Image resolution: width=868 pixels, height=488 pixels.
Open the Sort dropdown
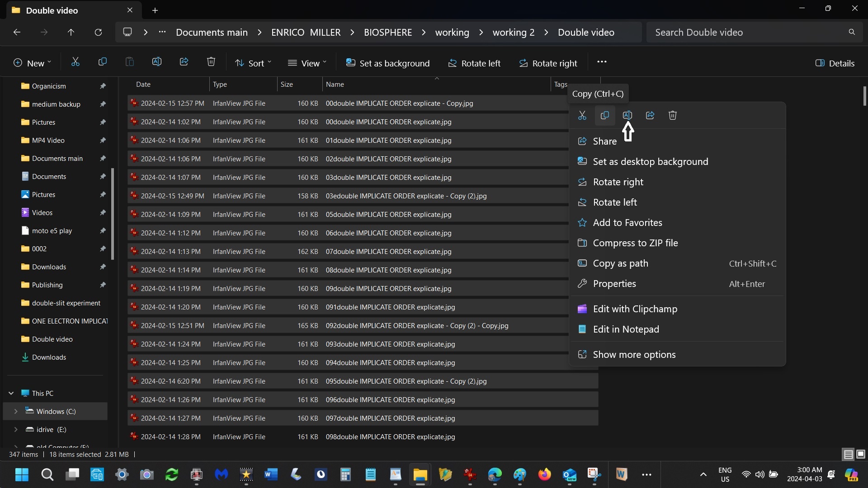click(x=253, y=63)
